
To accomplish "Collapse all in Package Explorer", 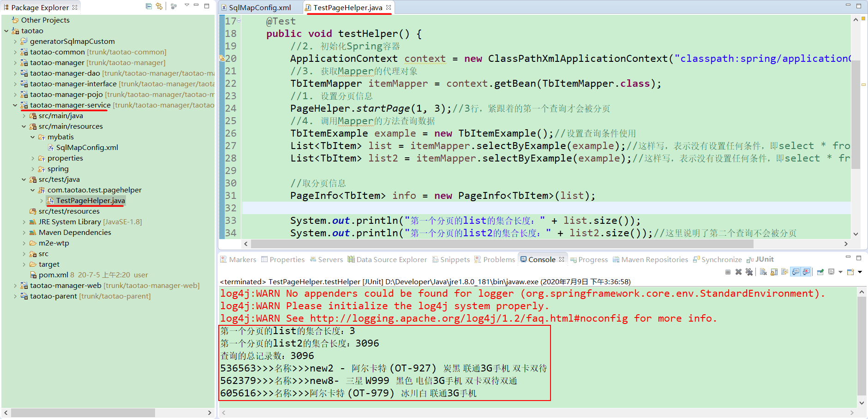I will point(149,6).
